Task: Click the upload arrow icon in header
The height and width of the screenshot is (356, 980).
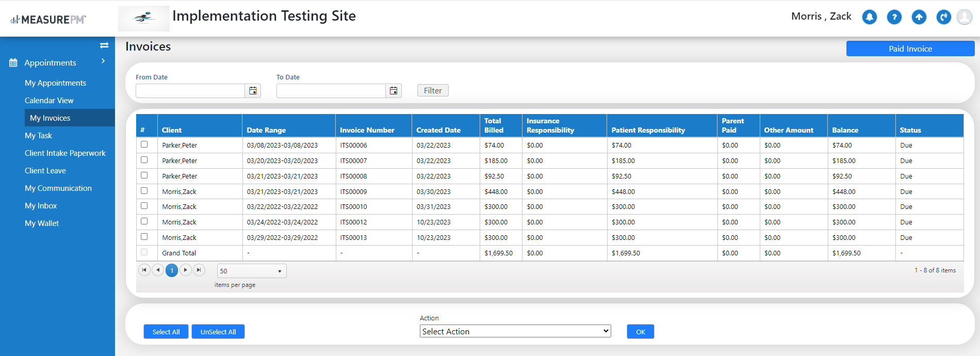Action: coord(919,17)
